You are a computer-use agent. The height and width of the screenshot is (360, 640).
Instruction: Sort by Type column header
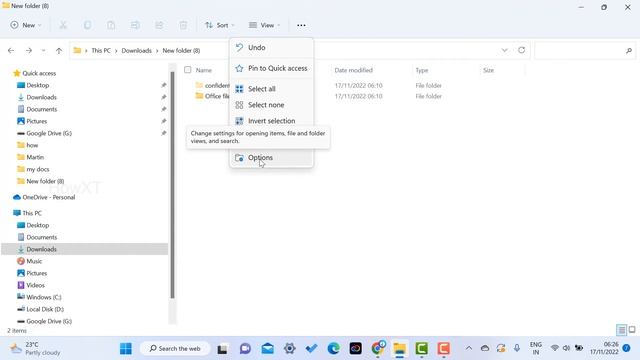point(422,70)
